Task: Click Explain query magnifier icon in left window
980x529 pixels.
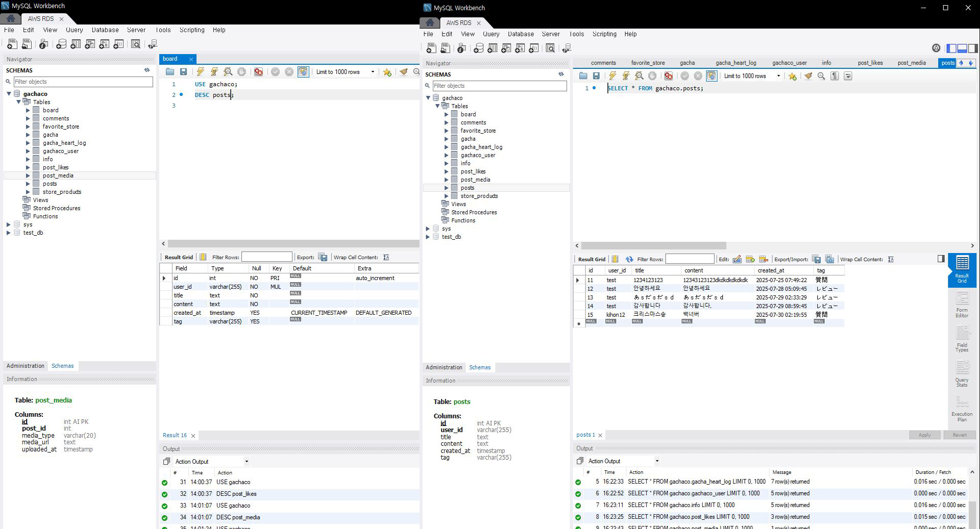Action: click(228, 72)
